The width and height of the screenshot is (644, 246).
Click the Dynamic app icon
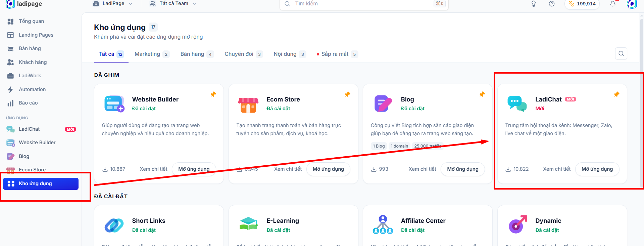(x=518, y=224)
